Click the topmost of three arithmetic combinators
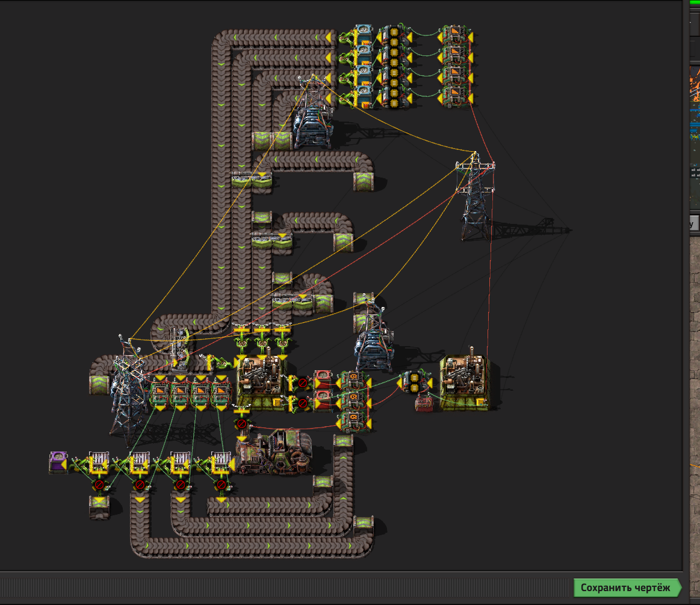The width and height of the screenshot is (700, 605). [354, 382]
